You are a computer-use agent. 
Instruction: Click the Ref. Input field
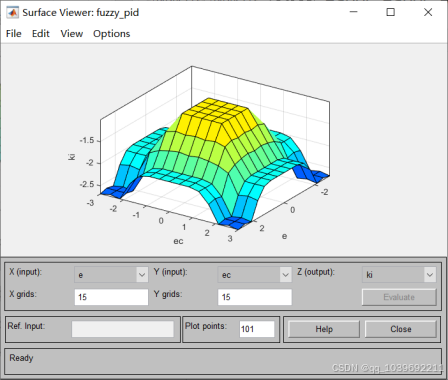[123, 329]
